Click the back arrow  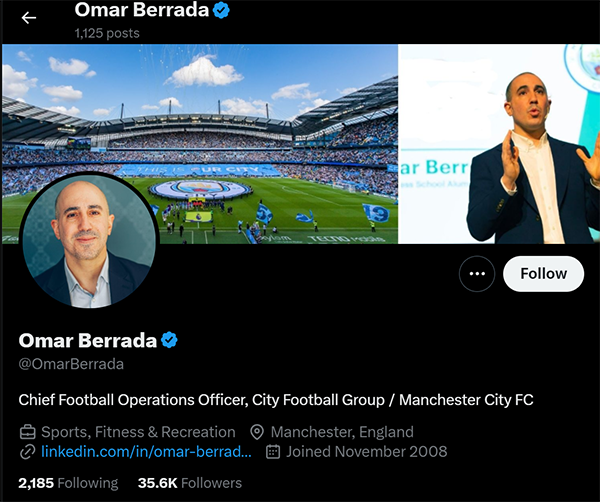coord(29,18)
